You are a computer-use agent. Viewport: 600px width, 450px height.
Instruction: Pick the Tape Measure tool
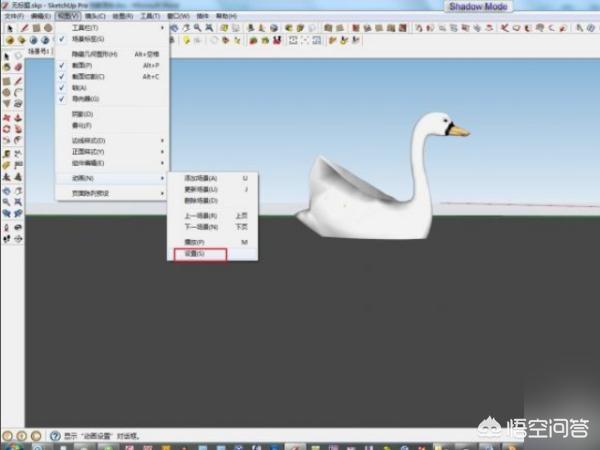[7, 154]
